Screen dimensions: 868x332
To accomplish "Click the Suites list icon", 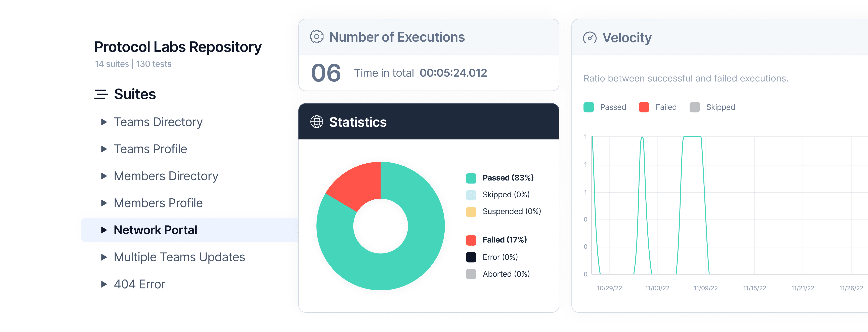I will coord(101,94).
